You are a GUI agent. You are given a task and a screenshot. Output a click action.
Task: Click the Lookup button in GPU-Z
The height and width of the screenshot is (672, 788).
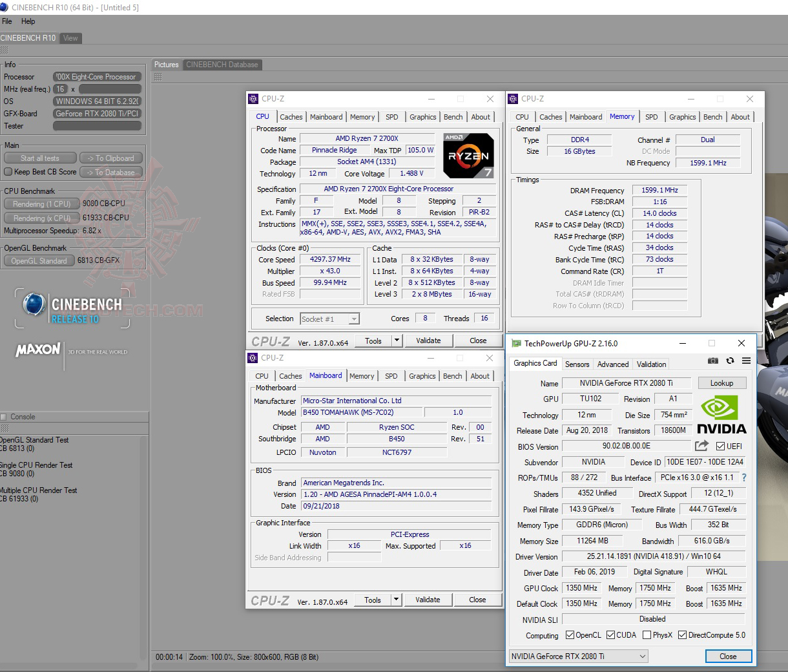pos(721,383)
